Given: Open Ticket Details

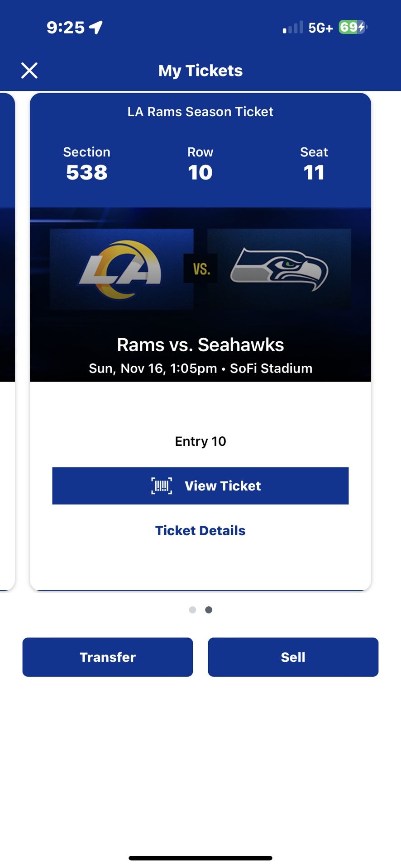Looking at the screenshot, I should pyautogui.click(x=200, y=530).
